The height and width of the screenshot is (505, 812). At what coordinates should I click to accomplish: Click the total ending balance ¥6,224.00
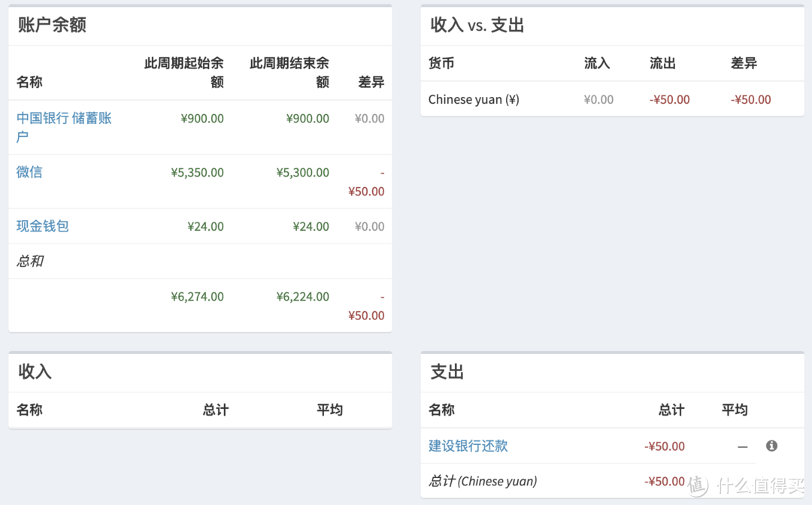(x=302, y=297)
